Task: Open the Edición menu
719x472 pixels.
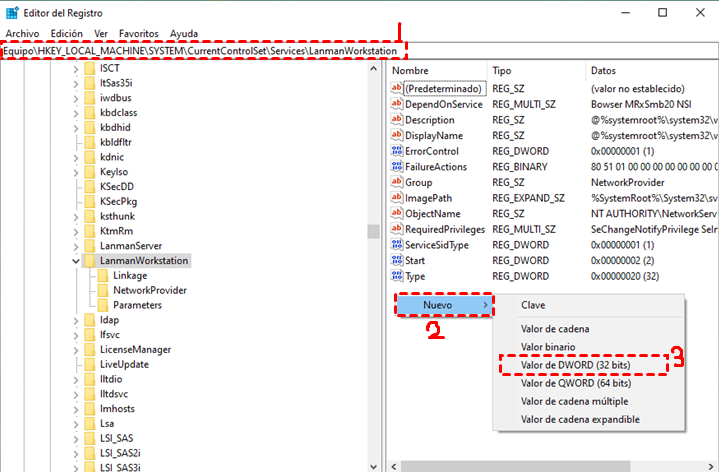Action: tap(67, 33)
